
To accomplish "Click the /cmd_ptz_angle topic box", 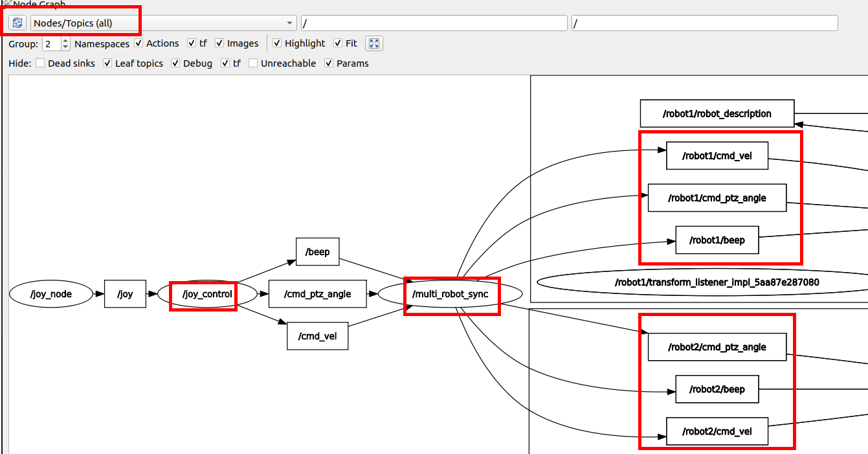I will coord(318,294).
